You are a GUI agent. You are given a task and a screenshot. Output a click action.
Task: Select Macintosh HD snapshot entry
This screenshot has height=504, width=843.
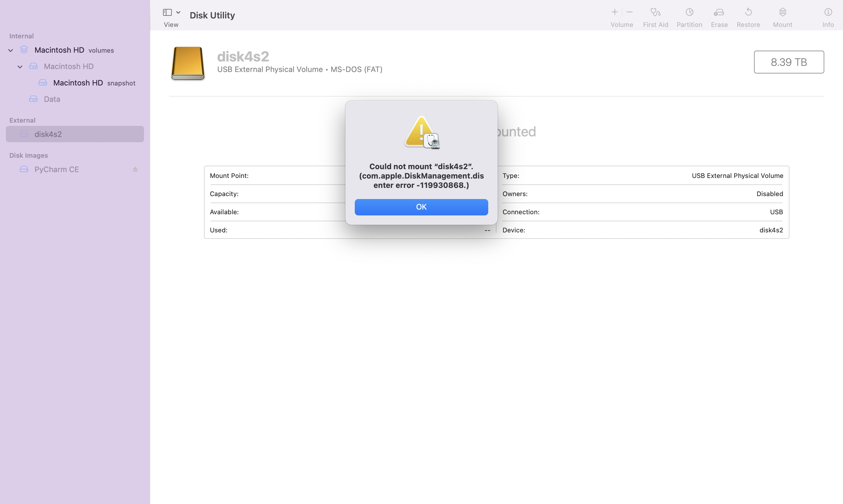pyautogui.click(x=78, y=83)
